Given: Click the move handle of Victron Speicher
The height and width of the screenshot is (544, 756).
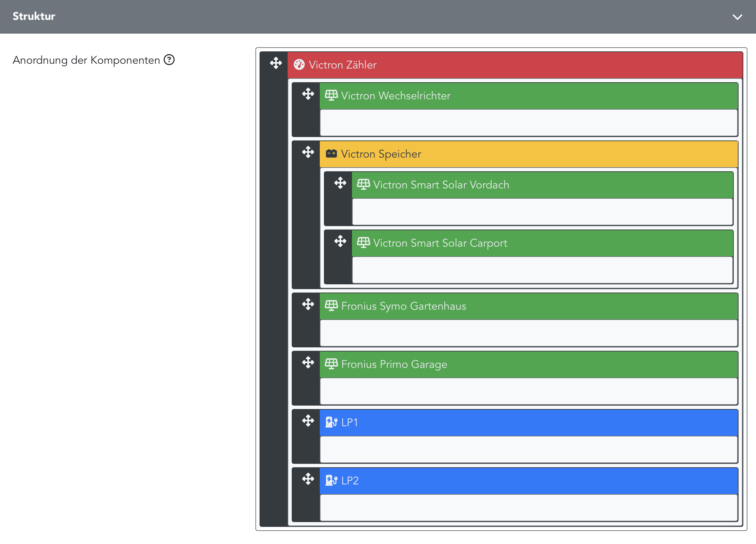Looking at the screenshot, I should [308, 152].
